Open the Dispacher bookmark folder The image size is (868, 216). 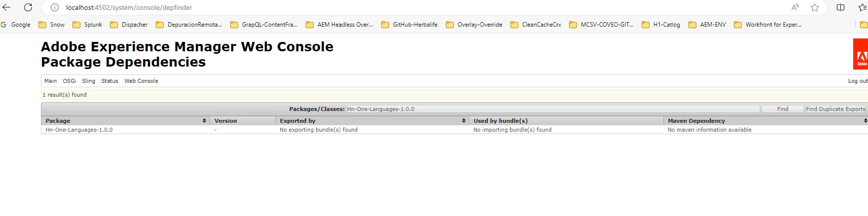coord(129,25)
